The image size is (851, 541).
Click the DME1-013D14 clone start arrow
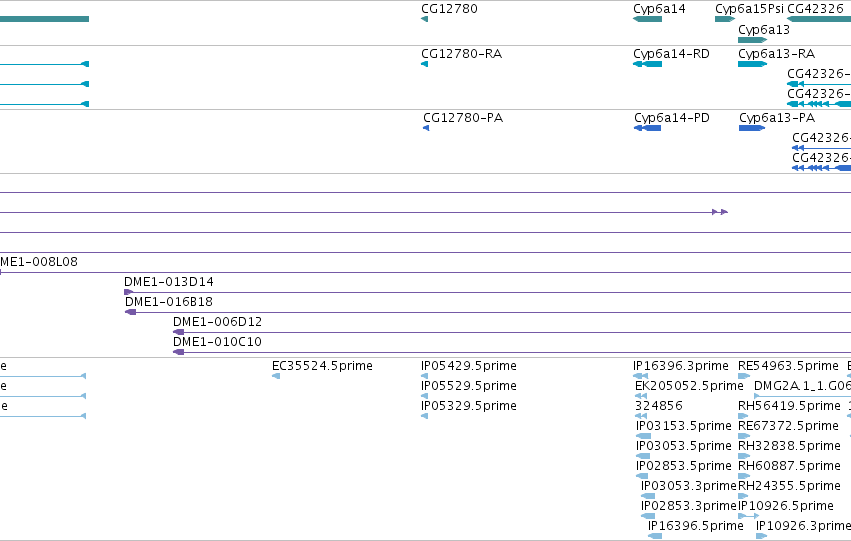[x=129, y=292]
